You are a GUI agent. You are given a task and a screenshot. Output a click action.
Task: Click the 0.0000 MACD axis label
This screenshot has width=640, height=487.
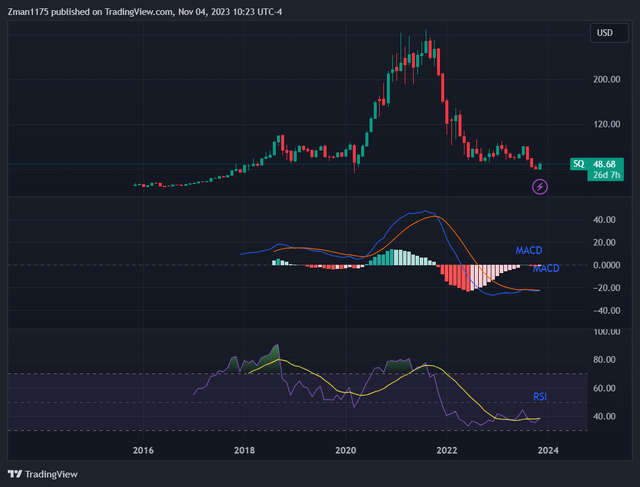[x=606, y=265]
